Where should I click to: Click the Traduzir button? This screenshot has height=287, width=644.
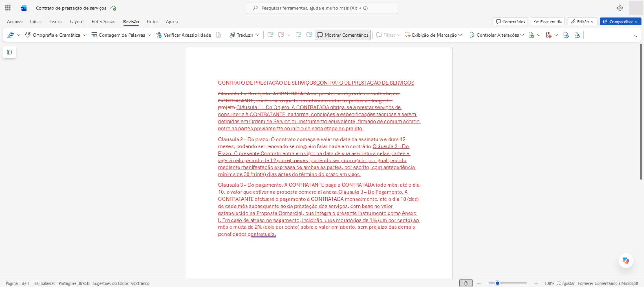[241, 35]
